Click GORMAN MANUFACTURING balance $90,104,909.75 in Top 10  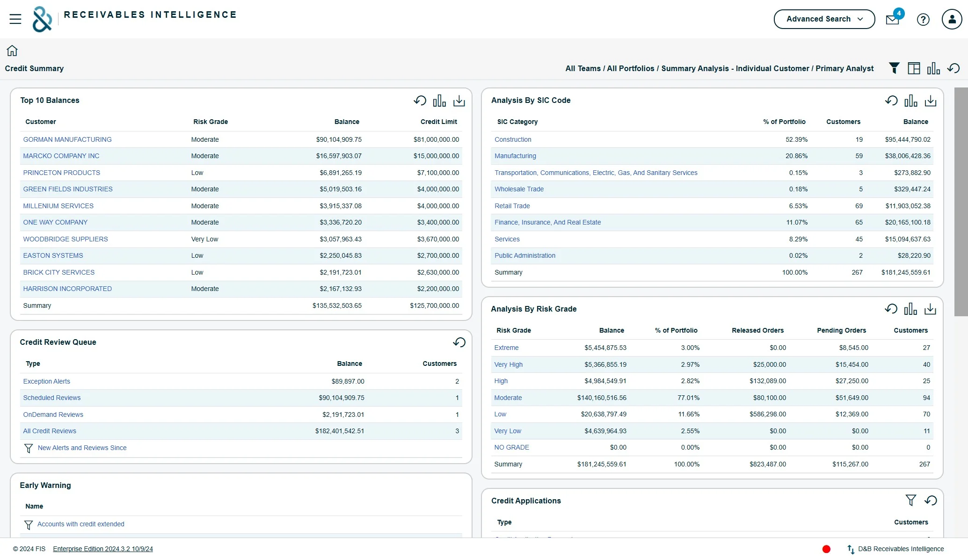(339, 139)
